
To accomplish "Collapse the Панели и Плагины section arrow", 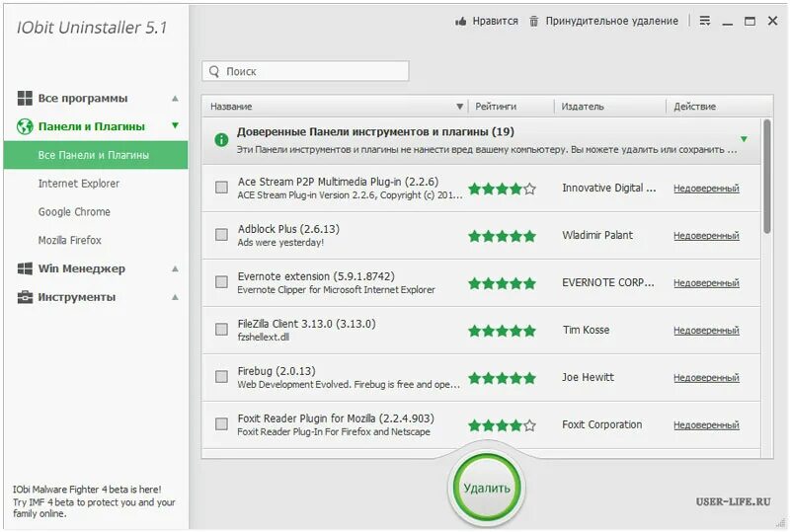I will (175, 125).
